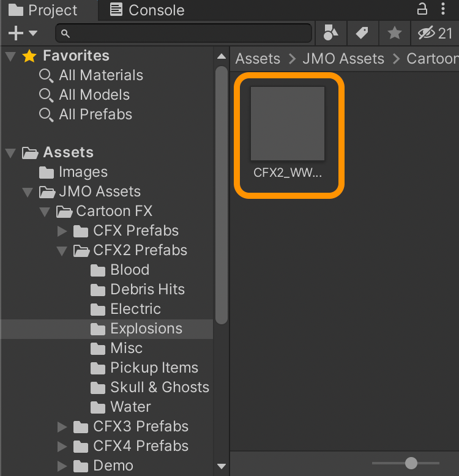The image size is (459, 476).
Task: Open the Pickup Items folder
Action: tap(144, 368)
